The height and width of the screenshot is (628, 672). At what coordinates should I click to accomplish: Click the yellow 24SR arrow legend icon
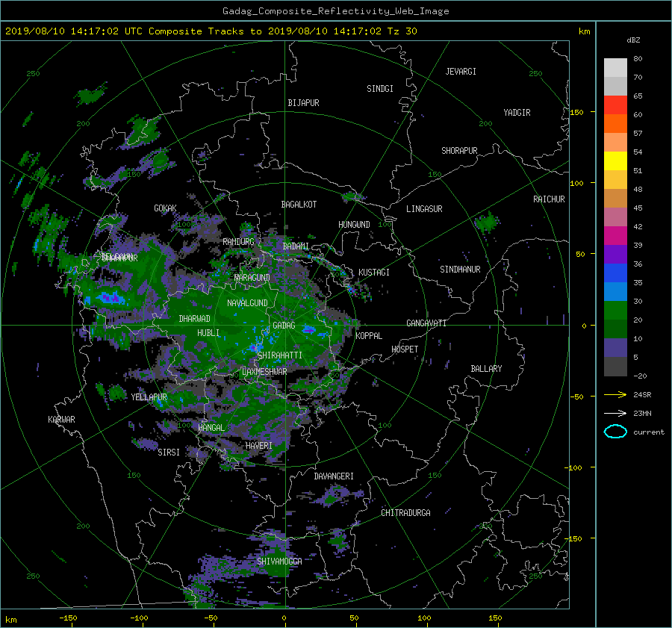click(x=615, y=394)
